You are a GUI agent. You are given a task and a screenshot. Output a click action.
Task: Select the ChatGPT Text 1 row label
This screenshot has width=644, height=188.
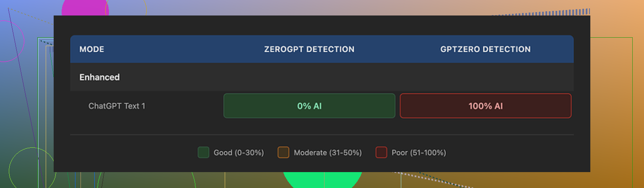coord(117,106)
